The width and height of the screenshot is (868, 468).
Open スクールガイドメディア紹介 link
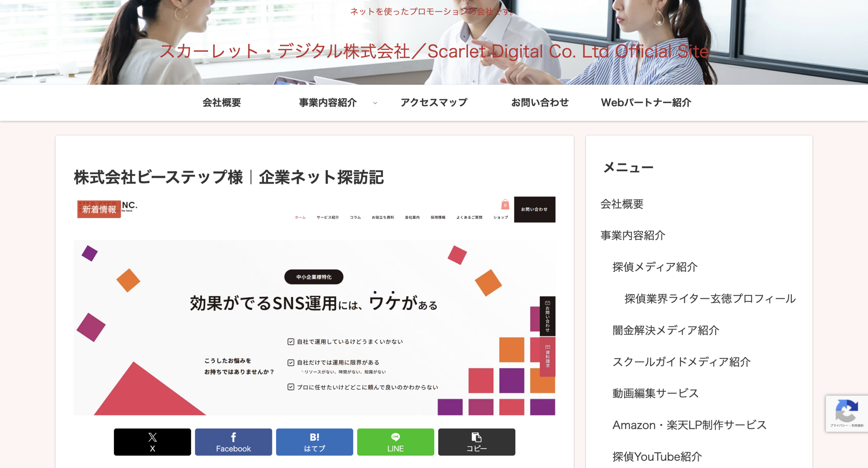coord(682,362)
